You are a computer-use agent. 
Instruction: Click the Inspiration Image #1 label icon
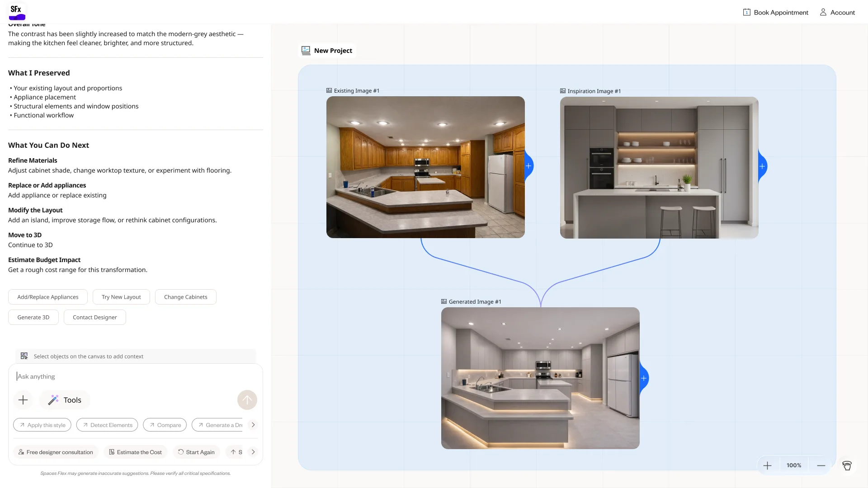tap(563, 91)
